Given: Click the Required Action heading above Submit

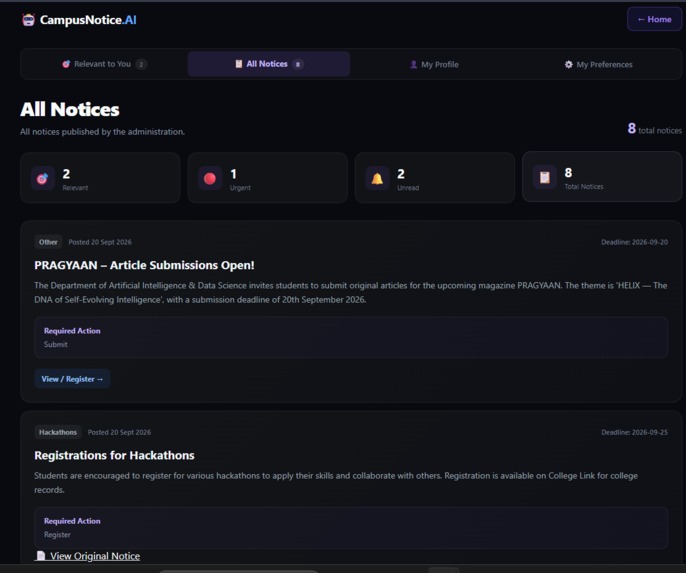Looking at the screenshot, I should (72, 331).
